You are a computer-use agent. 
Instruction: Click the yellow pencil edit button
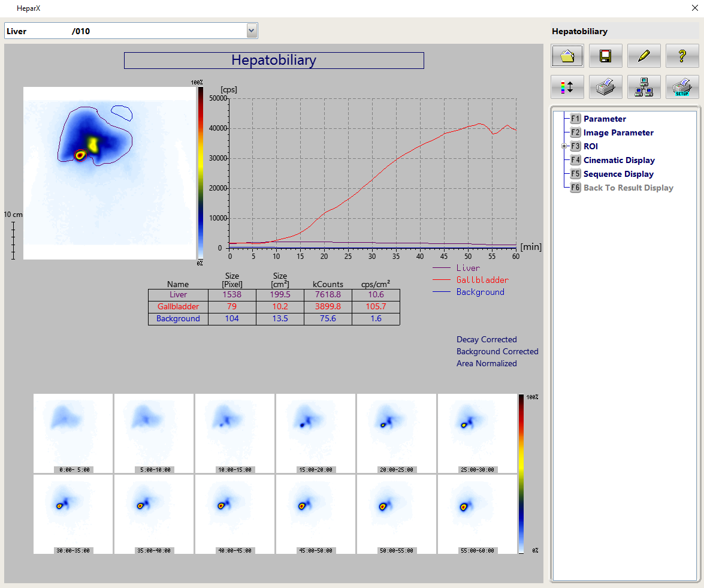[x=644, y=56]
